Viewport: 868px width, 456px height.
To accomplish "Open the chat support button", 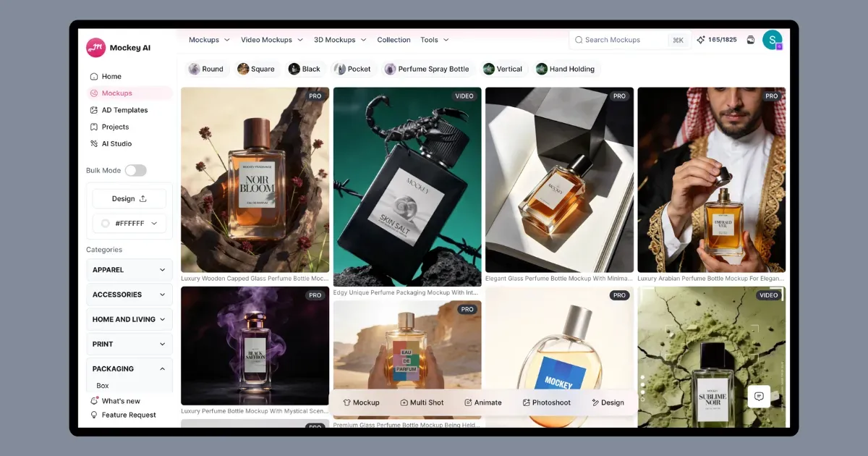I will pyautogui.click(x=759, y=396).
